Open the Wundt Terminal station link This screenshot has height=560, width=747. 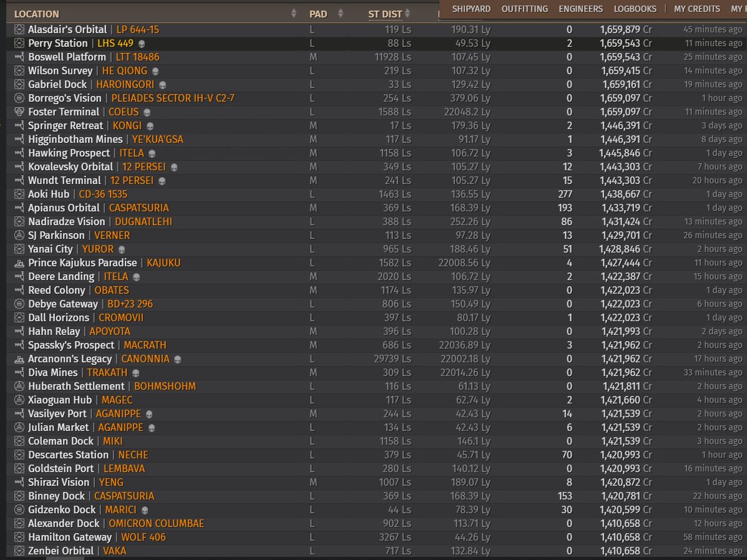click(64, 180)
